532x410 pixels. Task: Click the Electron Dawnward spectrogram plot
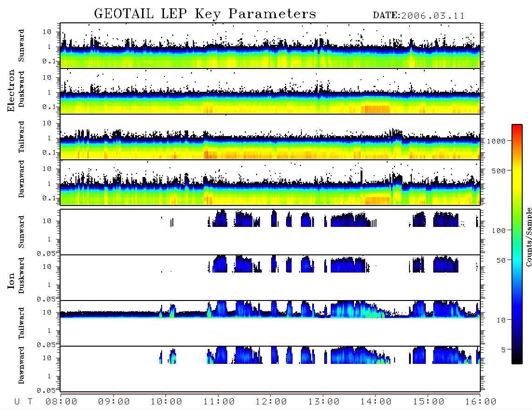(x=270, y=183)
